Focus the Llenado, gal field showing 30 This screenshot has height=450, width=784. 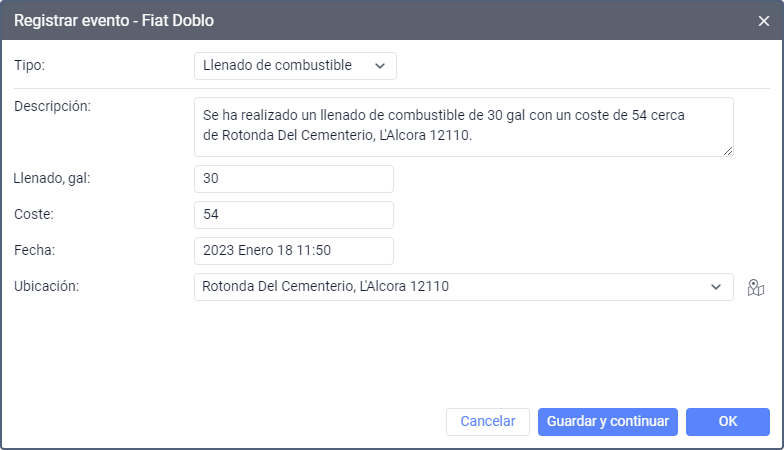tap(293, 179)
